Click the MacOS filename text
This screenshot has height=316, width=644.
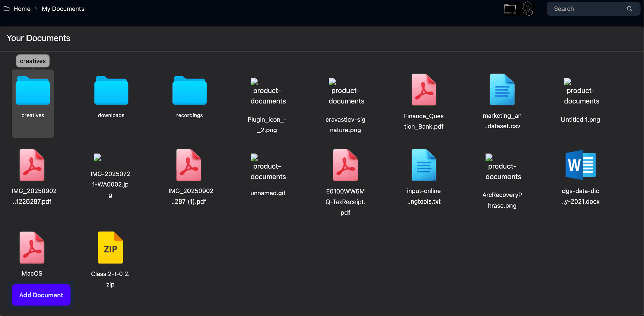pyautogui.click(x=32, y=273)
